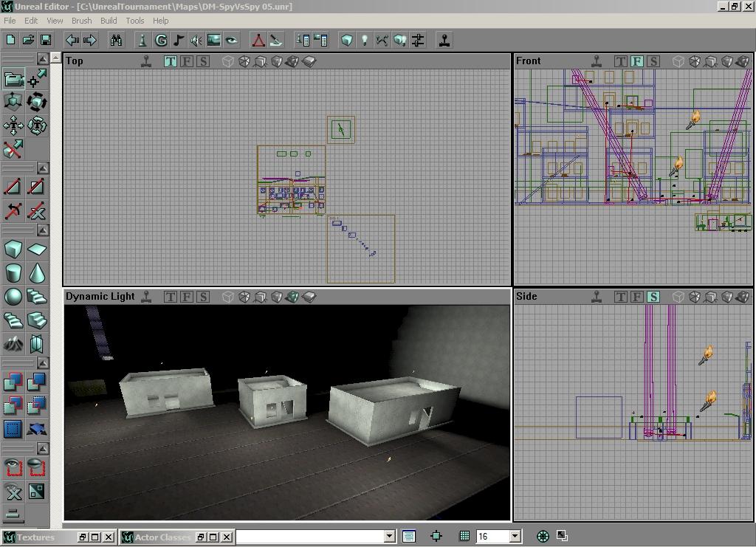Toggle the T view in Top viewport

click(171, 61)
